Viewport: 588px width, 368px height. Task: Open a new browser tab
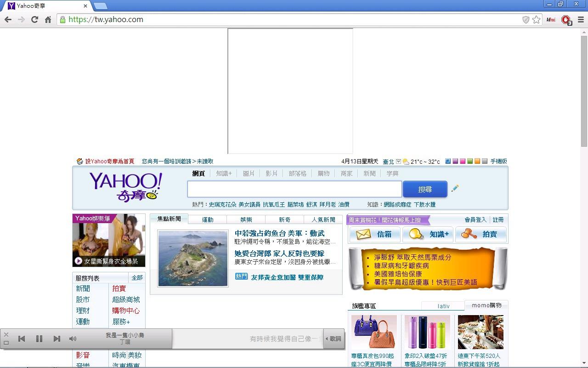pyautogui.click(x=100, y=6)
